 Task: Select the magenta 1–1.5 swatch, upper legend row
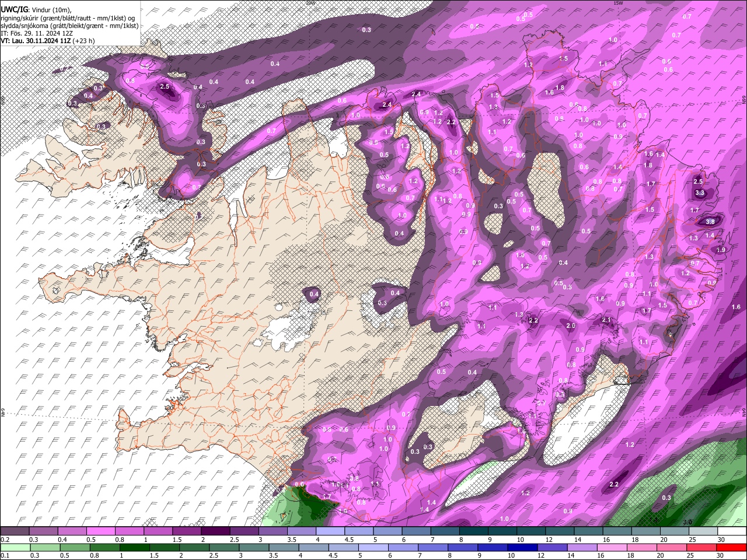tap(157, 531)
